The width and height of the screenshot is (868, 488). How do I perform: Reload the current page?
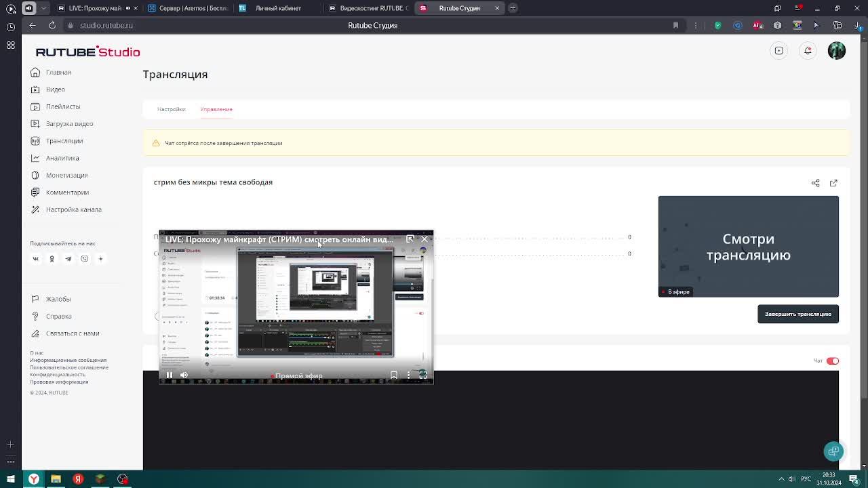coord(52,25)
